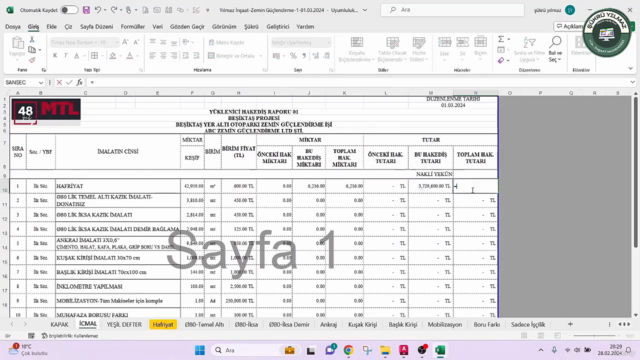This screenshot has width=640, height=360.
Task: Click the increase font size icon
Action: pos(125,42)
